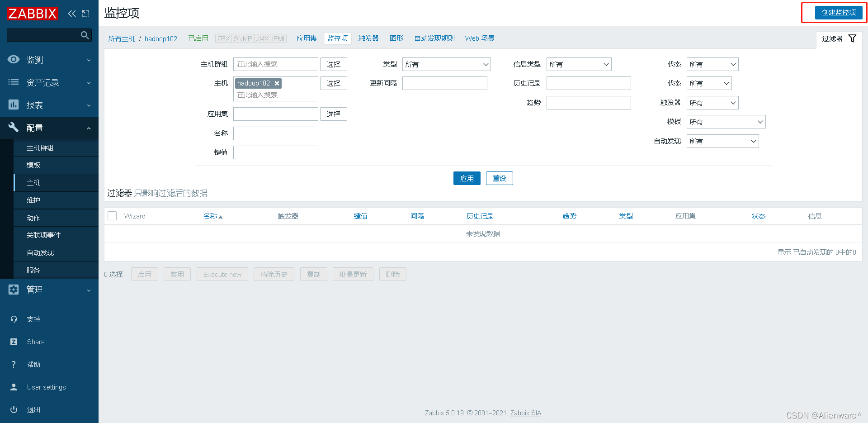Click the 应用 filter button

(467, 178)
